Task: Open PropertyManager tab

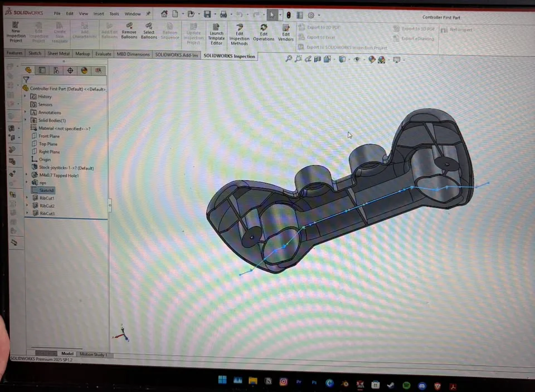Action: tap(42, 70)
